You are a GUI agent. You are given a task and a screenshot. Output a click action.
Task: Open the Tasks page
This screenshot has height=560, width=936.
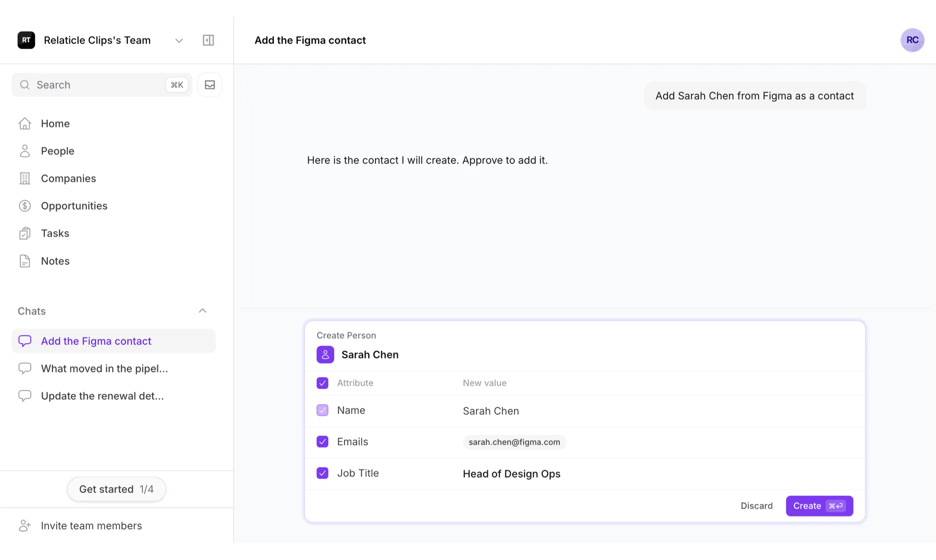coord(113,233)
